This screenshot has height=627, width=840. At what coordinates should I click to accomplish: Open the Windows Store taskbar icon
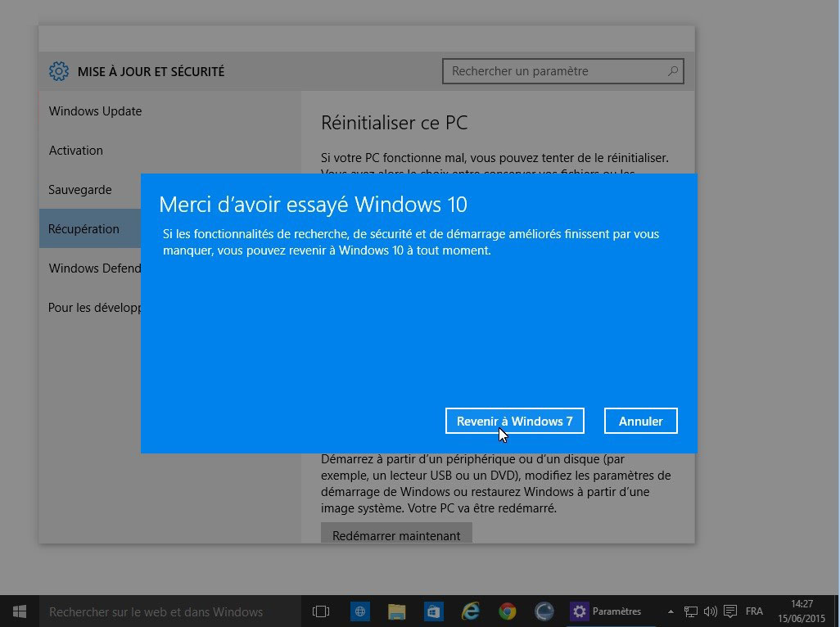[433, 611]
